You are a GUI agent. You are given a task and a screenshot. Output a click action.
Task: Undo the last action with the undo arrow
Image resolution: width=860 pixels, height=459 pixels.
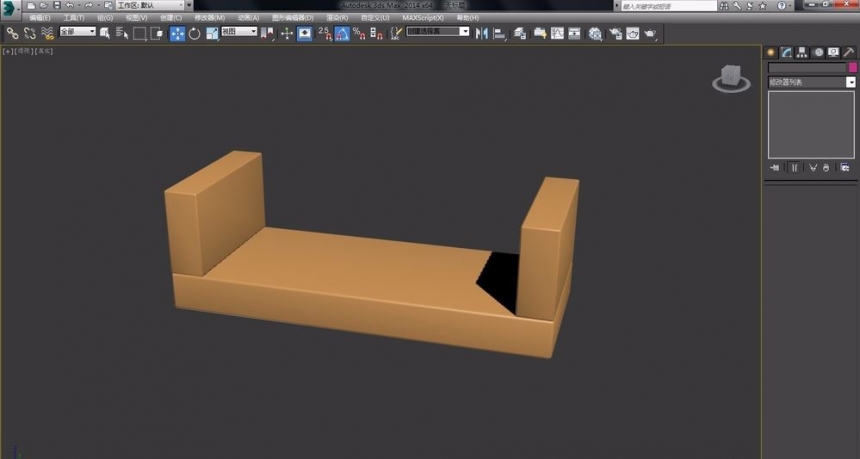[x=70, y=5]
